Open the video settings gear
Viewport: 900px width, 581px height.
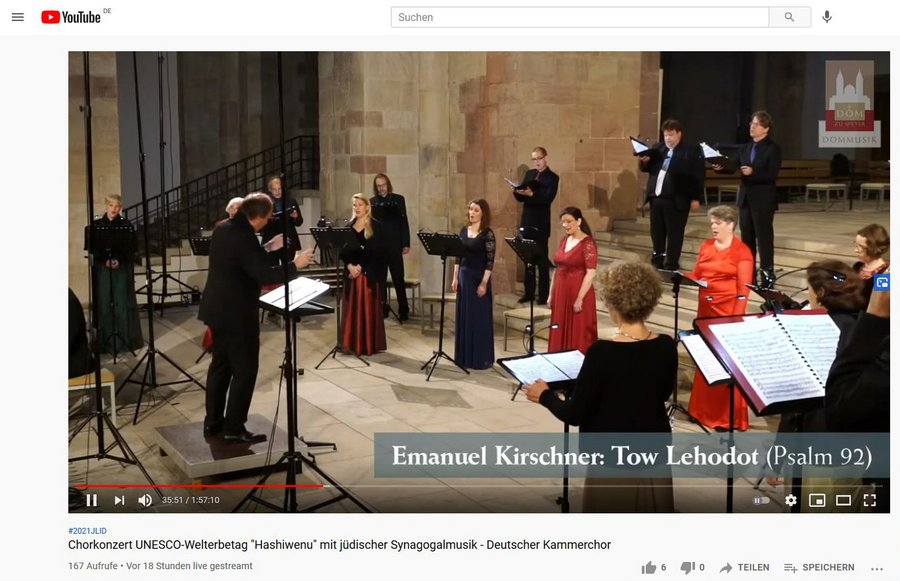click(791, 501)
